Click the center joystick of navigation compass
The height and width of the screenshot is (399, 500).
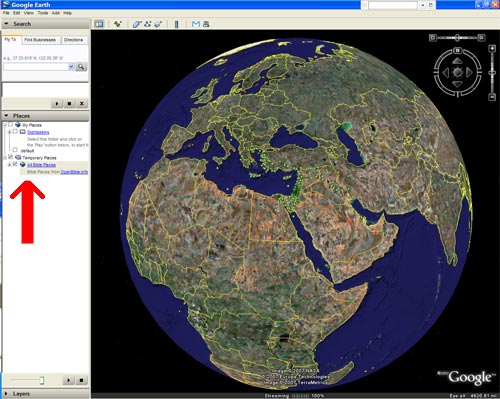[x=457, y=72]
